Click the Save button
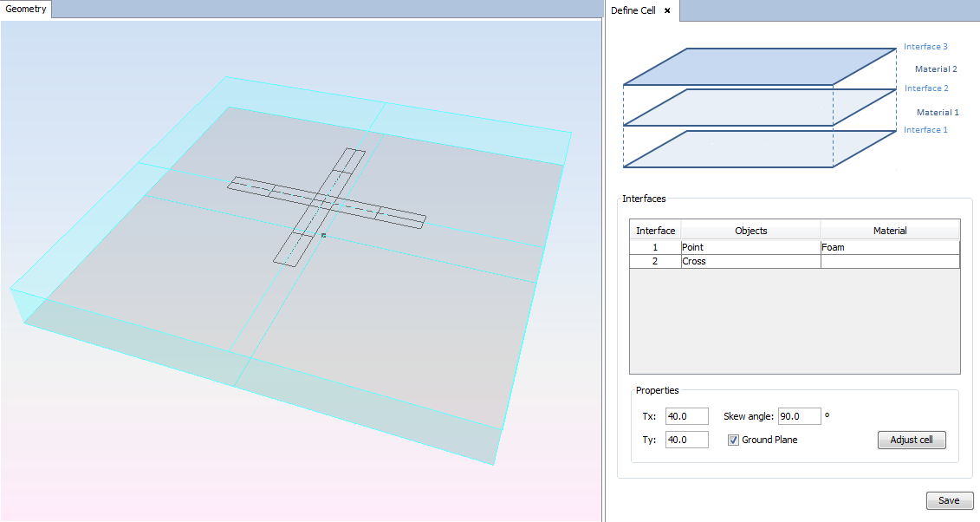Screen dimensions: 980x522 coord(950,500)
